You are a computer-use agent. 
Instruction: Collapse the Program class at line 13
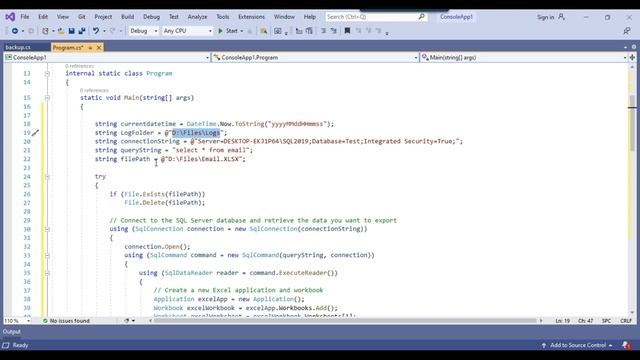pyautogui.click(x=47, y=73)
